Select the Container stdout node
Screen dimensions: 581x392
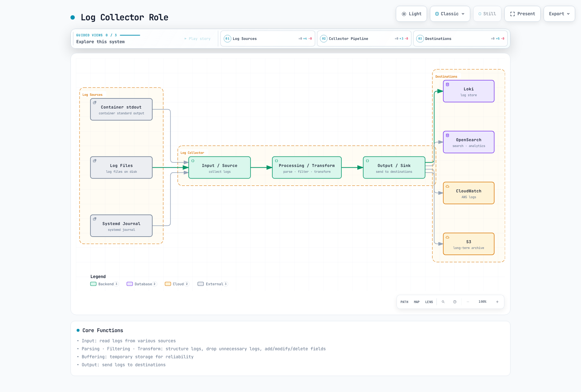121,109
